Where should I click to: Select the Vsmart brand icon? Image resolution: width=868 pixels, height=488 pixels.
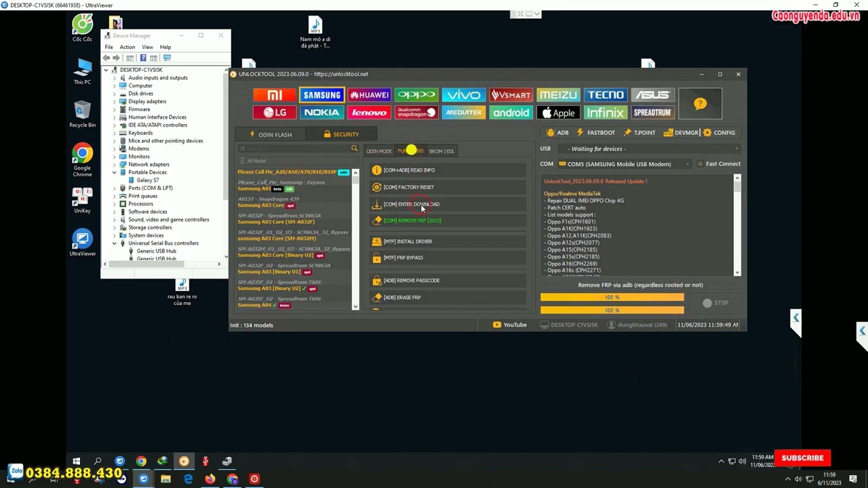511,96
